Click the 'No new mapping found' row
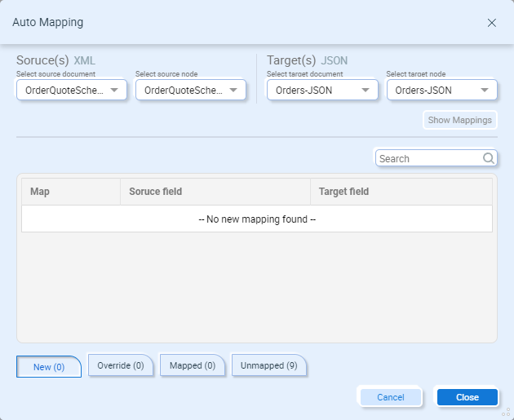This screenshot has width=514, height=420. coord(257,219)
